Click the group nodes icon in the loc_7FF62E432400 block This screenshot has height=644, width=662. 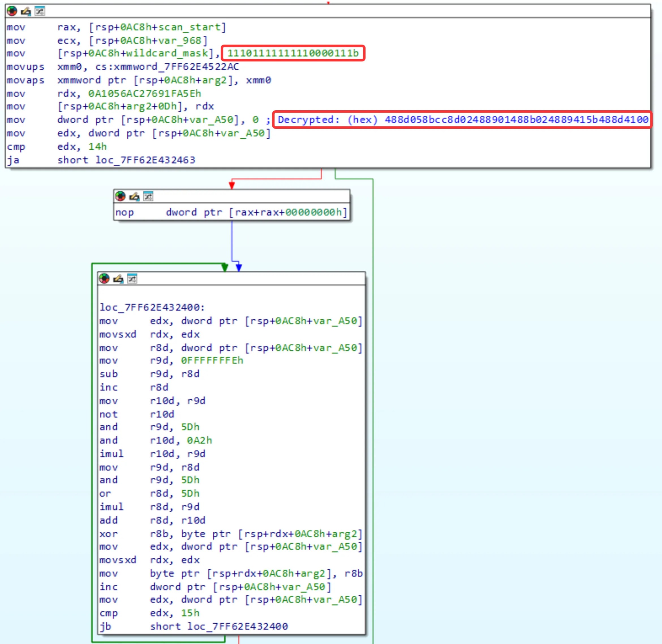point(132,278)
